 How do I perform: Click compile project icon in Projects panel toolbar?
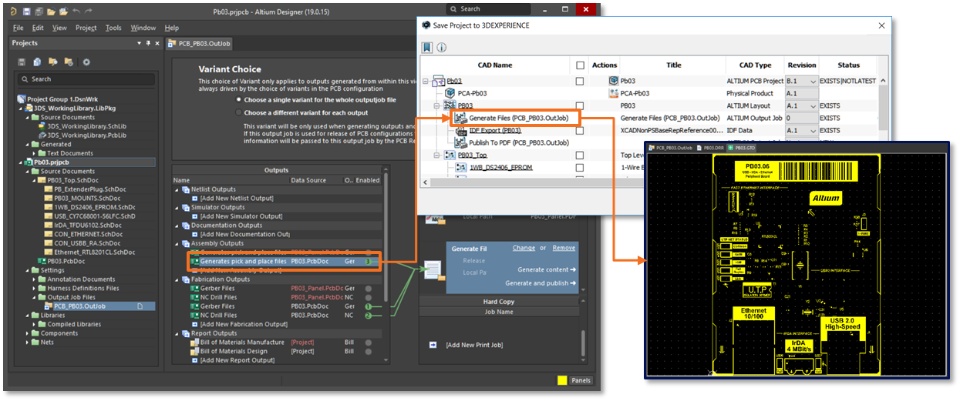click(x=37, y=62)
